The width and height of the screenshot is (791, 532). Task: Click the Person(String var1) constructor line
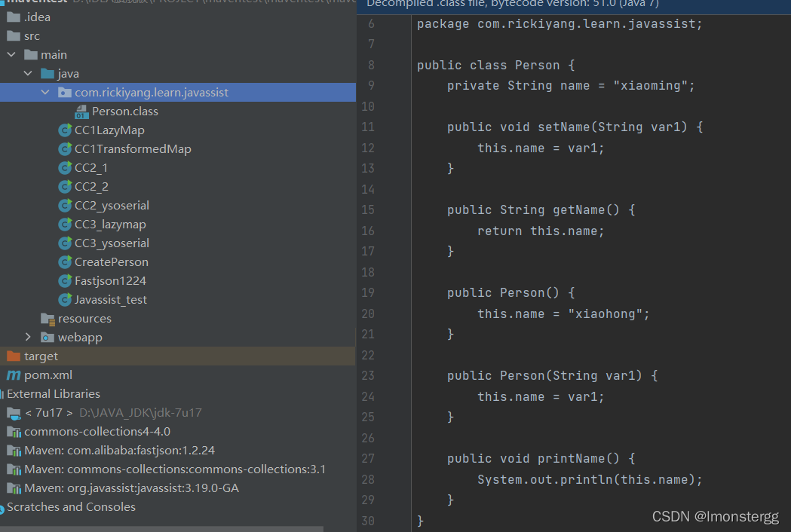[552, 376]
